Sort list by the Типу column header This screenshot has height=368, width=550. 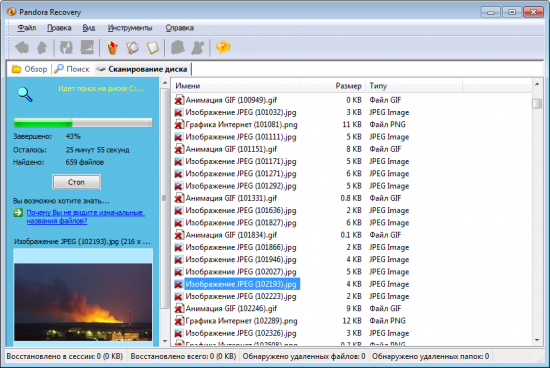point(414,86)
